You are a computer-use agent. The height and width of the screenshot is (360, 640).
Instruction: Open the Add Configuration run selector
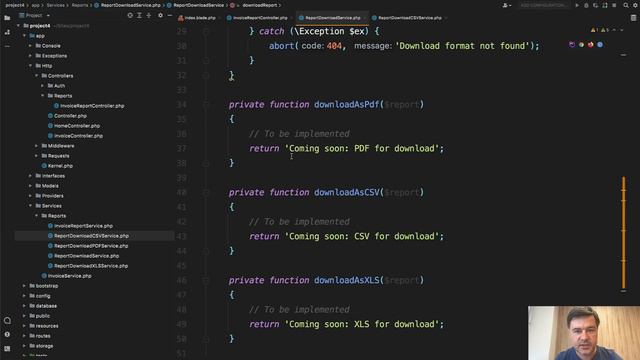click(543, 5)
